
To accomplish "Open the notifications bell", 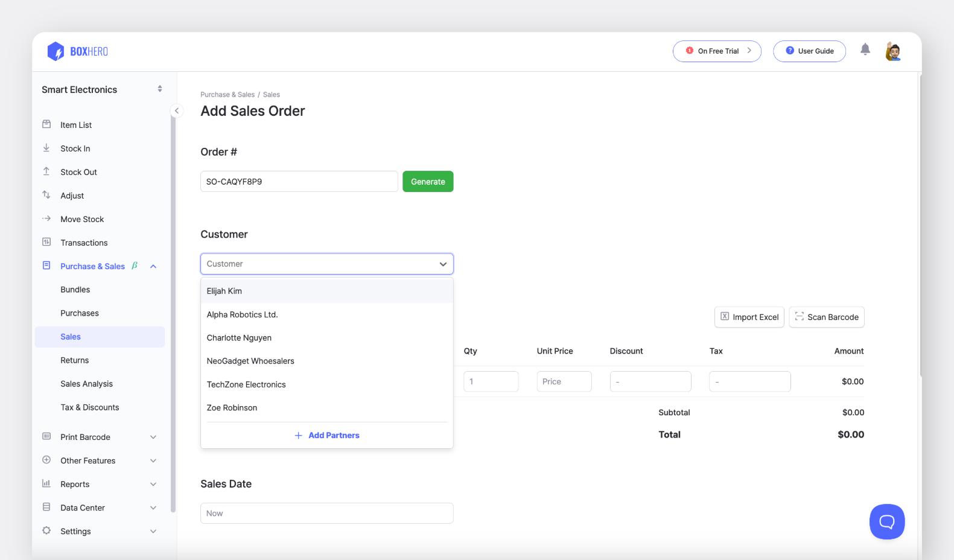I will pyautogui.click(x=865, y=49).
